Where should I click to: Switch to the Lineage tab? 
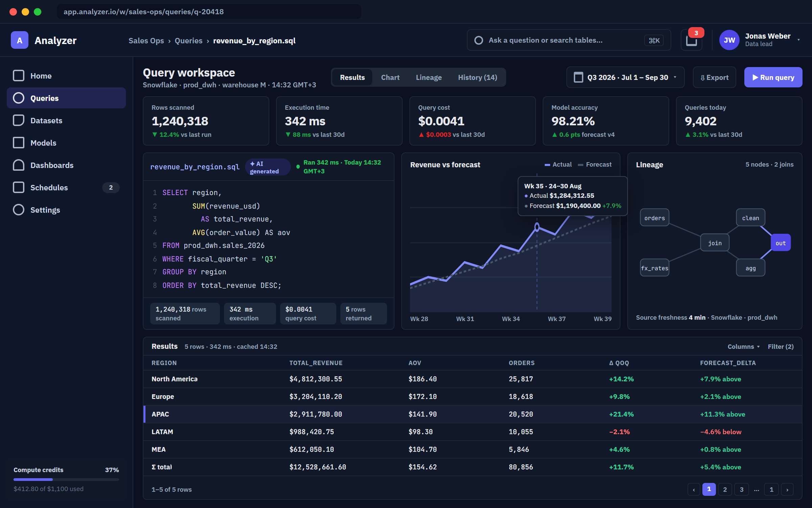point(429,77)
